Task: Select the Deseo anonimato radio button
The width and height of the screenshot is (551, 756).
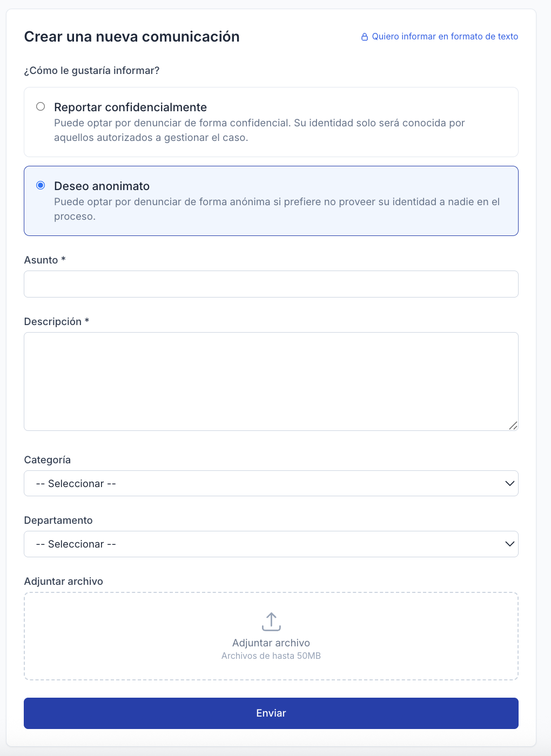Action: [41, 185]
